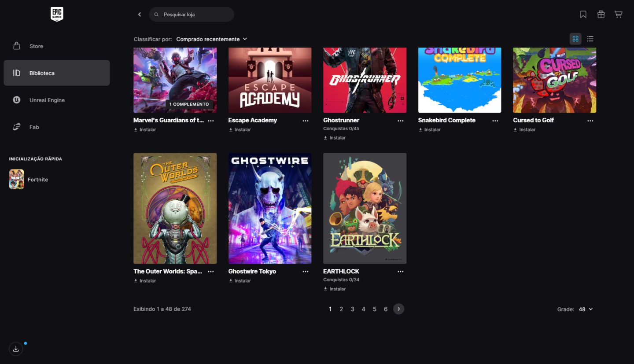This screenshot has height=364, width=634.
Task: Click the Pesquisar loja search field
Action: click(x=192, y=15)
